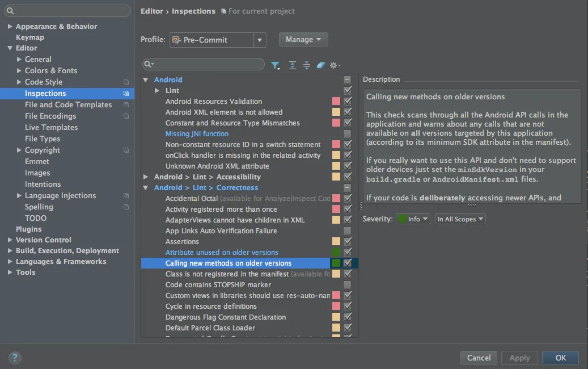Open the Severity Info dropdown

[413, 219]
